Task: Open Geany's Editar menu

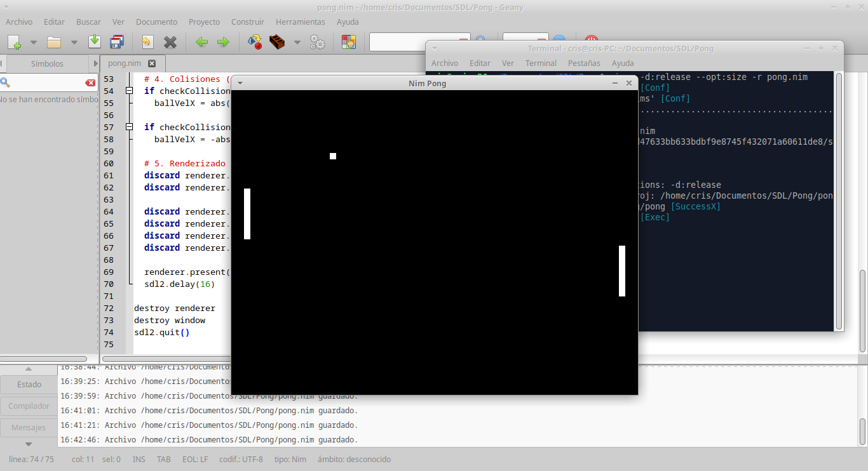Action: click(55, 22)
